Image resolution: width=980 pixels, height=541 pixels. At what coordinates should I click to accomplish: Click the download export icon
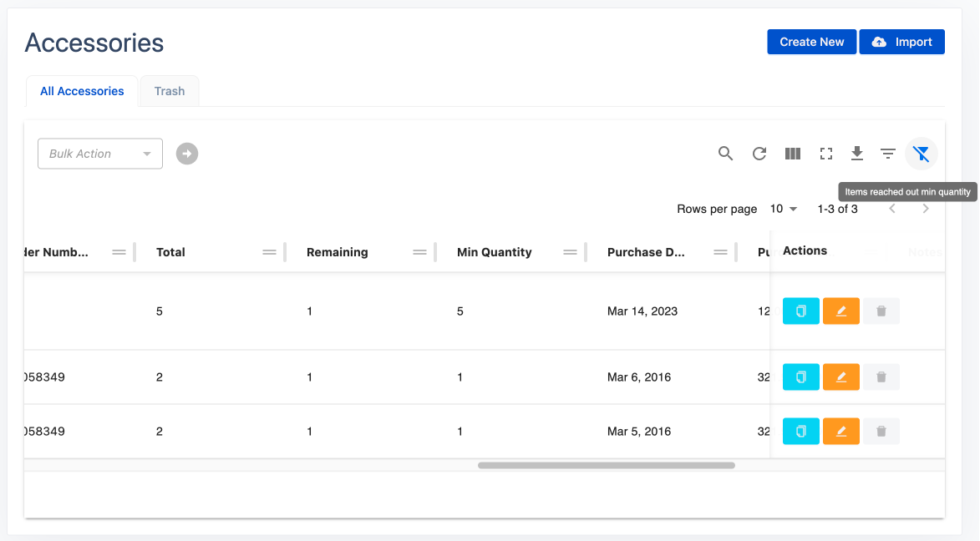(x=856, y=154)
